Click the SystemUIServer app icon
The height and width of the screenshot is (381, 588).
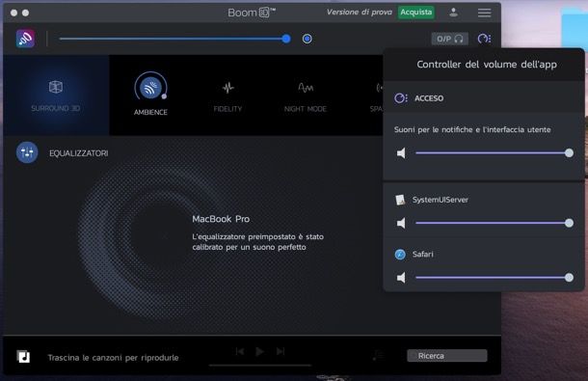(x=400, y=200)
